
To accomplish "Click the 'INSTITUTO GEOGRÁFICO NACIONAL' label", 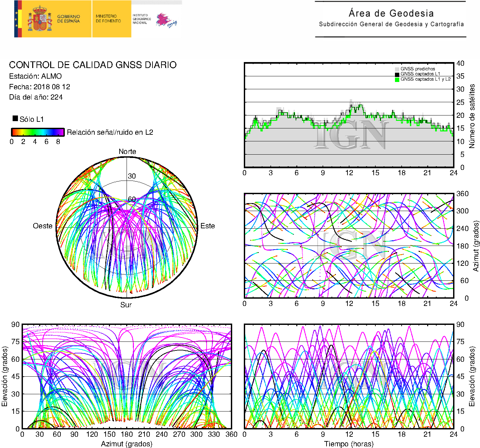I will click(x=142, y=19).
